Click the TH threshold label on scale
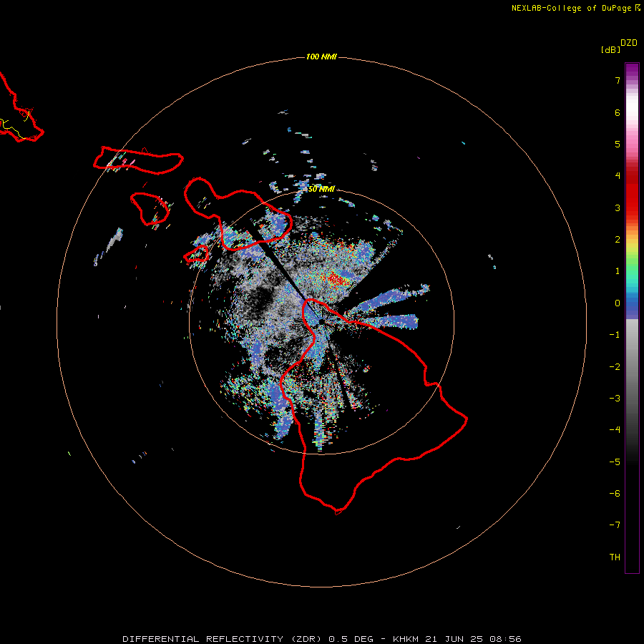 click(615, 557)
